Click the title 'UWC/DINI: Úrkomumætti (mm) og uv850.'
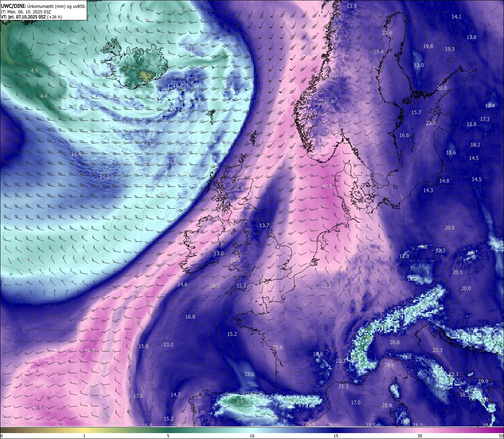The image size is (504, 439). coord(43,6)
